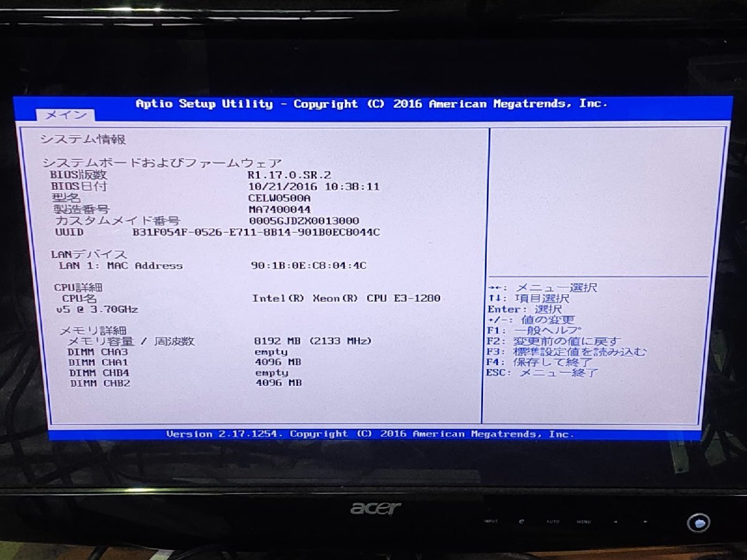Select the LAN 1: MAC Address label
Viewport: 747px width, 560px height.
pyautogui.click(x=121, y=266)
